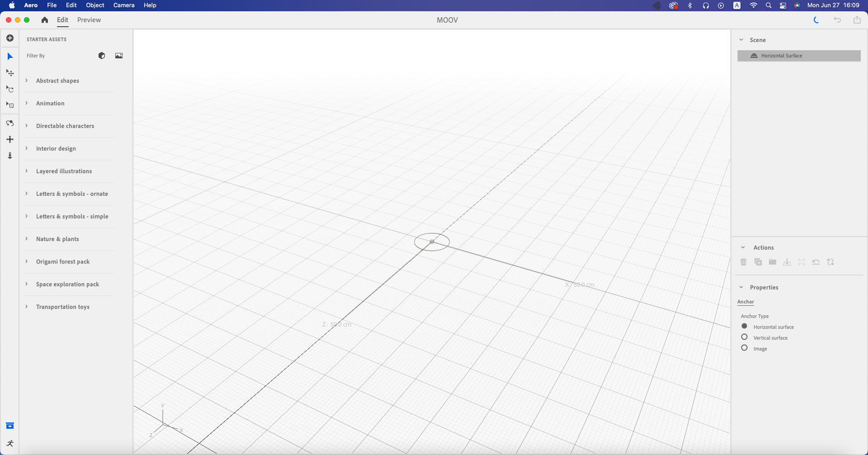Click the frame selection action icon
Screen dimensions: 868x455
point(802,262)
